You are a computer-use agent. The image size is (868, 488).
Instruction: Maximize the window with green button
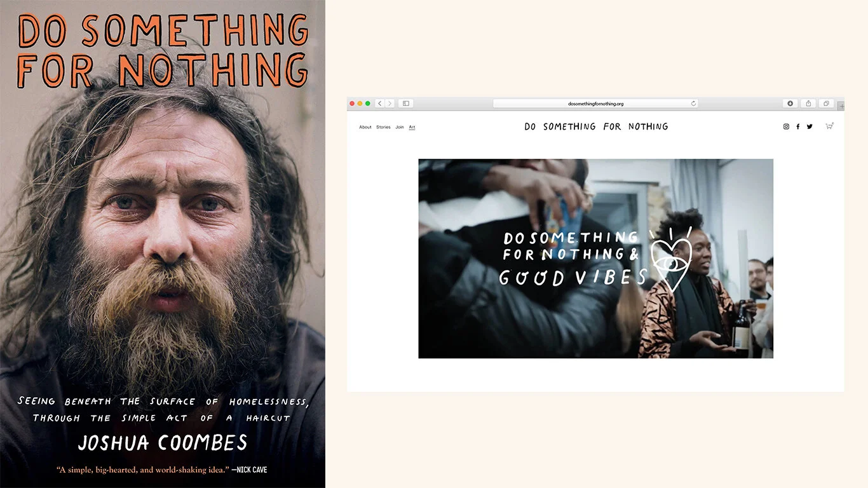(x=367, y=104)
